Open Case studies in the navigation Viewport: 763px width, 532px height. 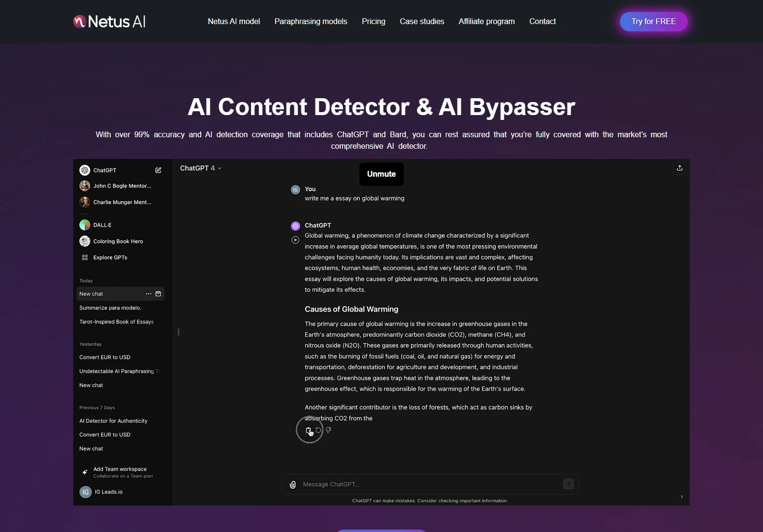tap(422, 21)
